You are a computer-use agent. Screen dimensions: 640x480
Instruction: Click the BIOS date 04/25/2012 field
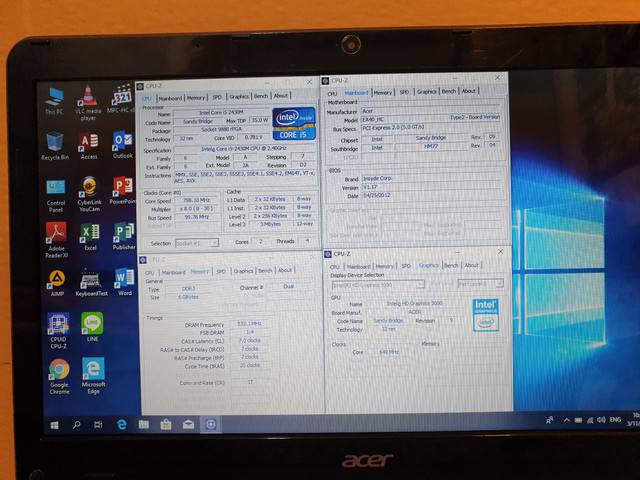[x=432, y=195]
